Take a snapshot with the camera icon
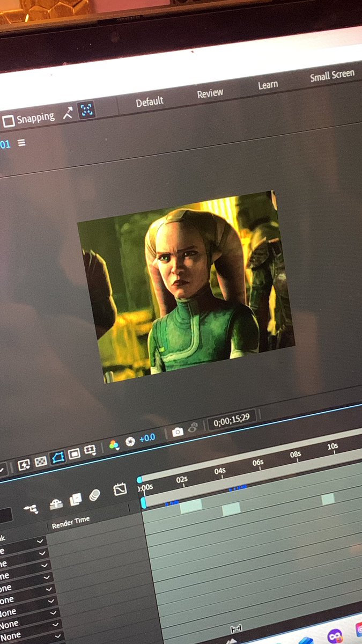 (x=178, y=431)
